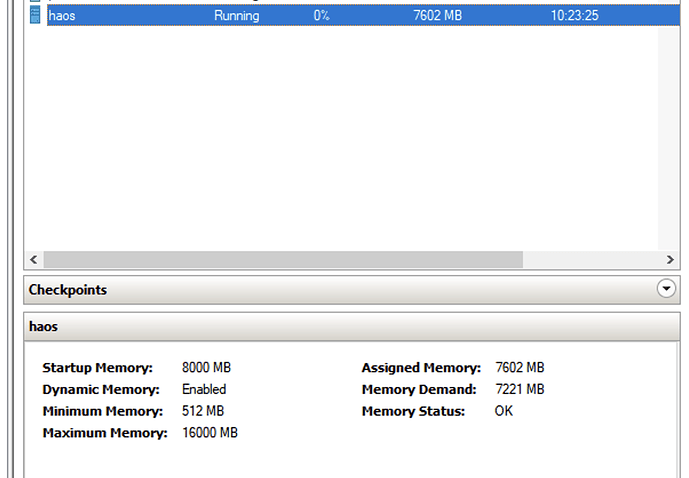Click the Startup Memory label
Viewport: 689px width, 478px height.
[x=98, y=368]
